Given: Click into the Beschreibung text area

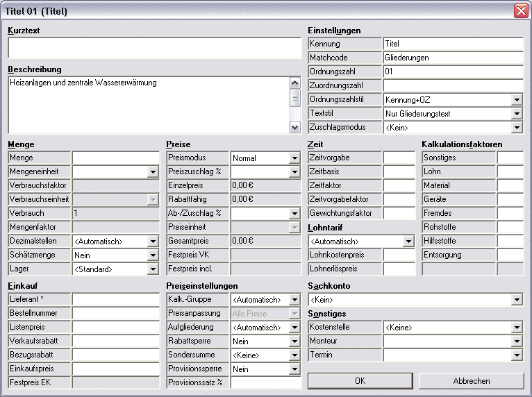Looking at the screenshot, I should pyautogui.click(x=149, y=105).
